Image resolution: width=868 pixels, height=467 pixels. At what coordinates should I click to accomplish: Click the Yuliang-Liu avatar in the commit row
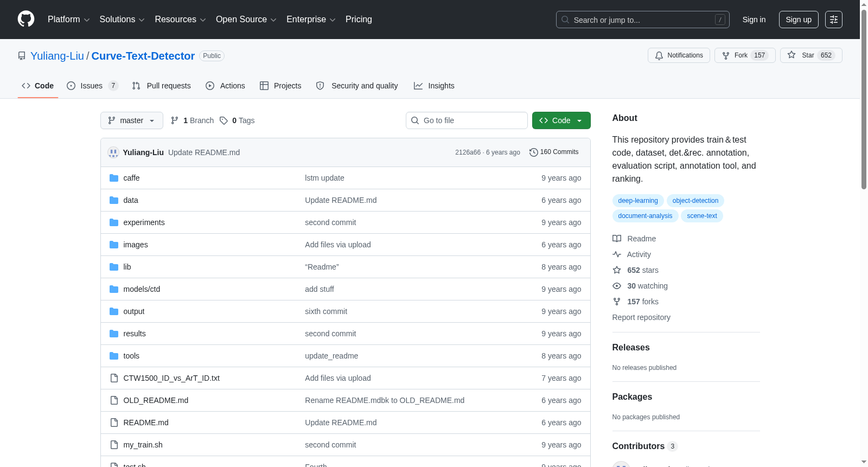pos(113,152)
